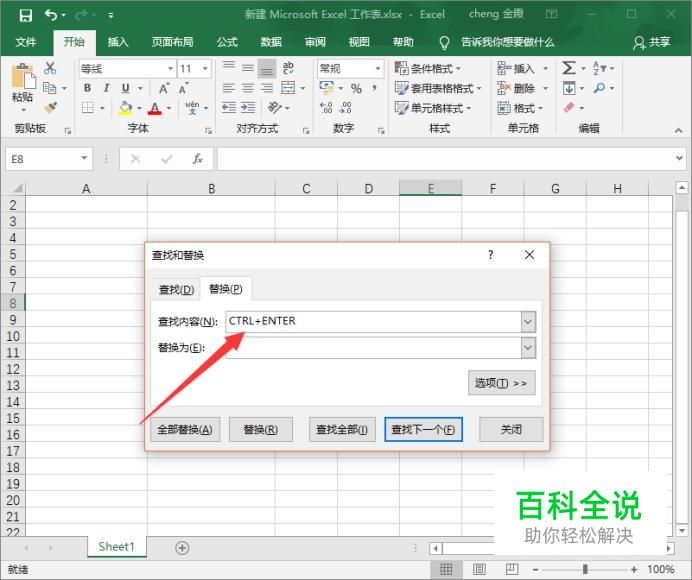Viewport: 692px width, 580px height.
Task: Open the 公式 ribbon tab
Action: (227, 42)
